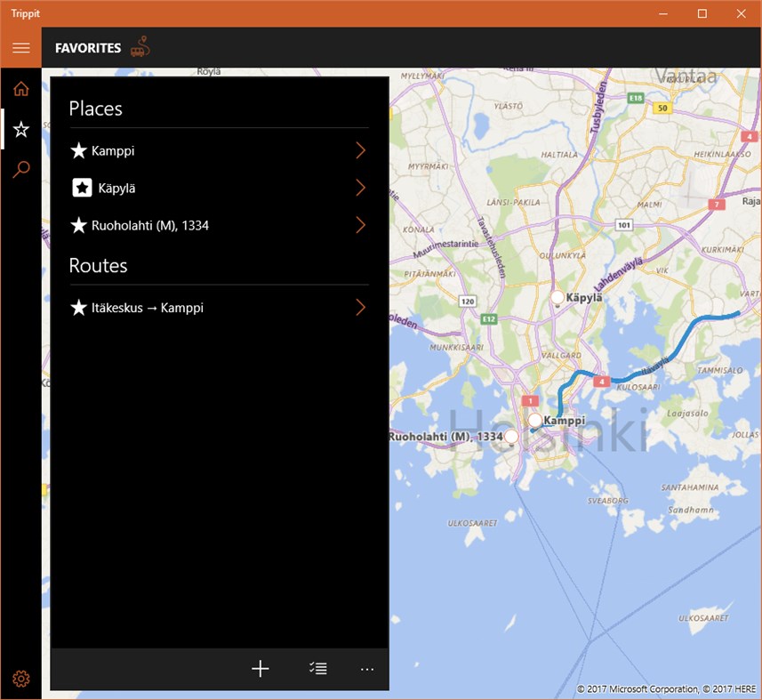
Task: Click the FAVORITES page title
Action: point(87,49)
